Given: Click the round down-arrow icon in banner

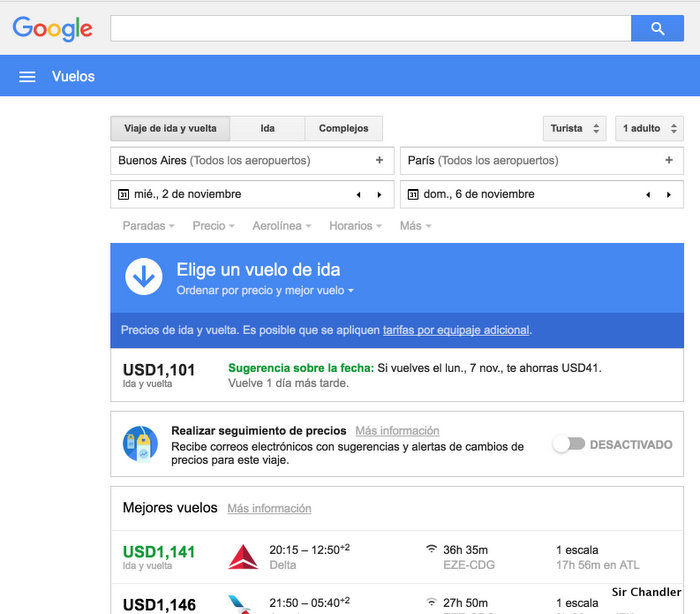Looking at the screenshot, I should 144,276.
